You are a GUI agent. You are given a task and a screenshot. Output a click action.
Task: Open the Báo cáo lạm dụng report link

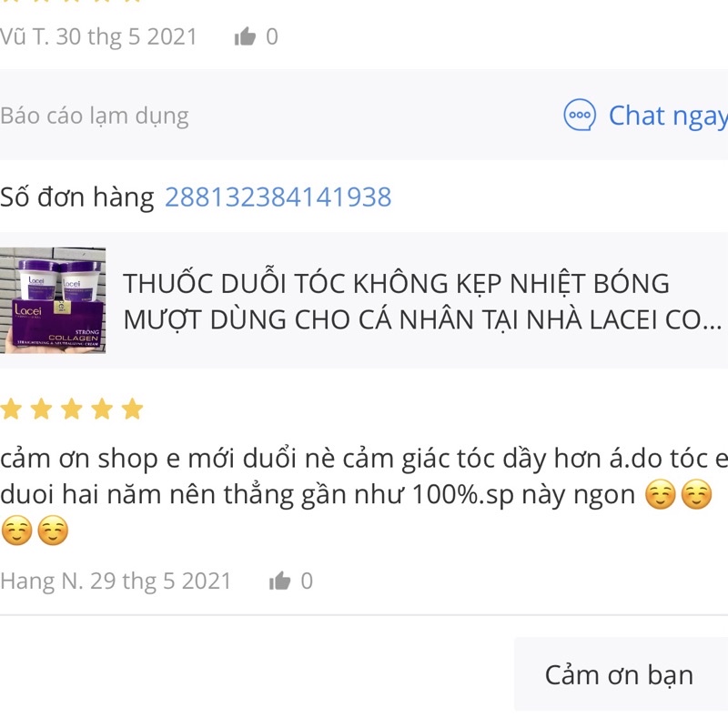pos(95,116)
